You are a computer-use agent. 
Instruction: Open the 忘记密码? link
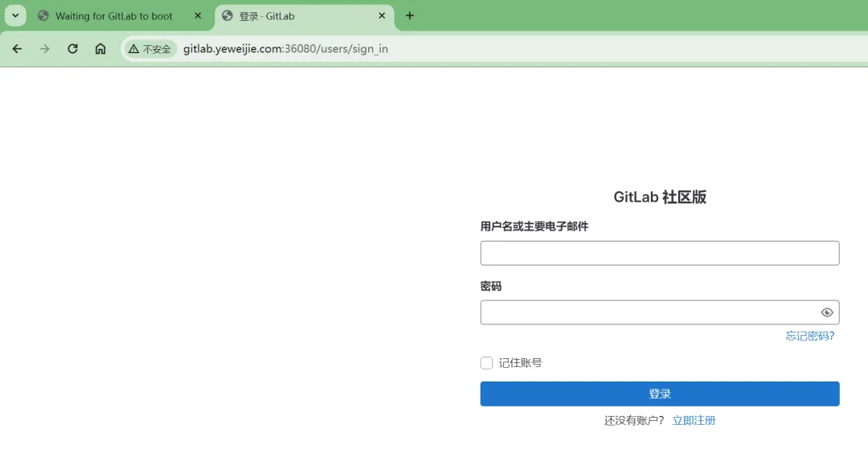pos(809,336)
